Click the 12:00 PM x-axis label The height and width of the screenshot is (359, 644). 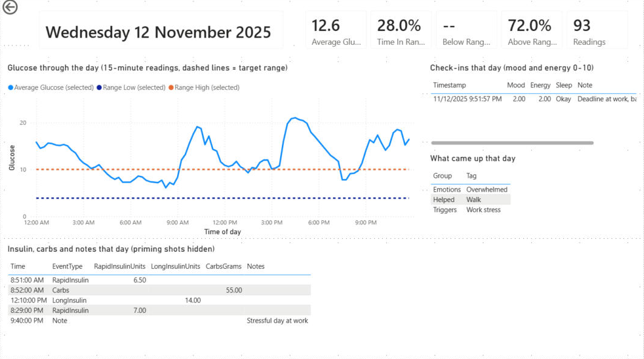[x=224, y=222]
